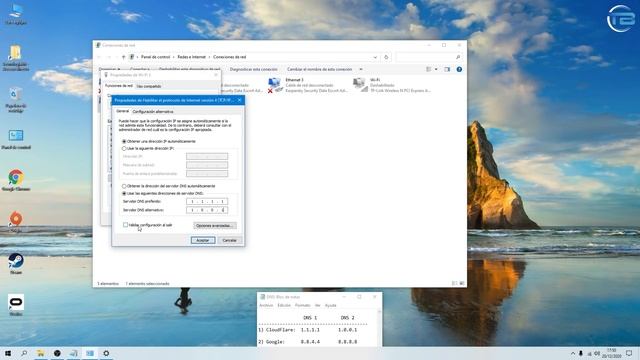This screenshot has height=360, width=640.
Task: Open taskbar search magnifier
Action: click(24, 353)
